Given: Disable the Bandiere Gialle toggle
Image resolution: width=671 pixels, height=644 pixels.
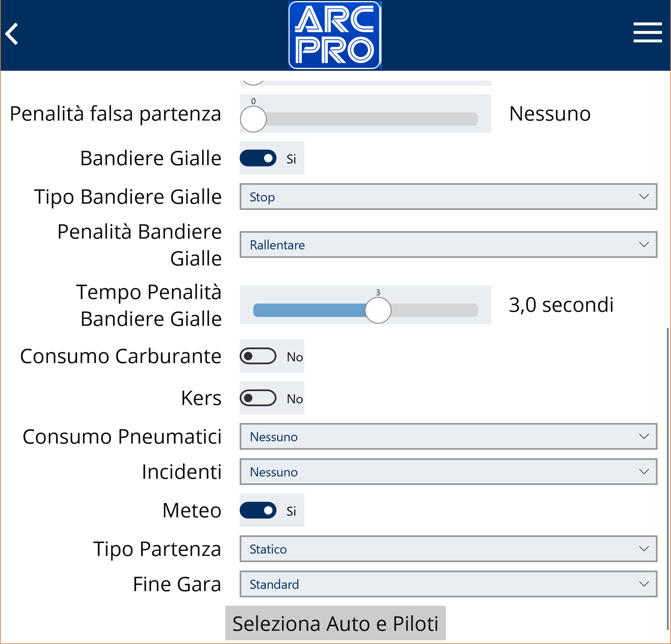Looking at the screenshot, I should [258, 158].
